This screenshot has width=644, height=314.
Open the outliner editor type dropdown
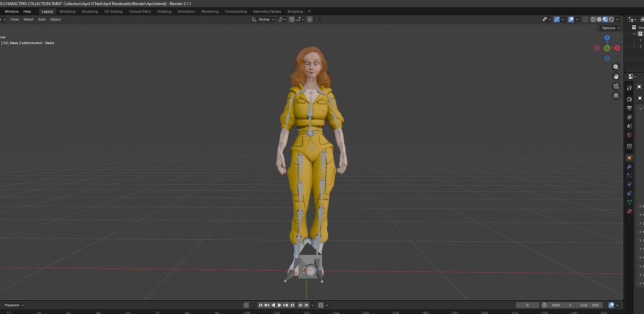(x=632, y=19)
